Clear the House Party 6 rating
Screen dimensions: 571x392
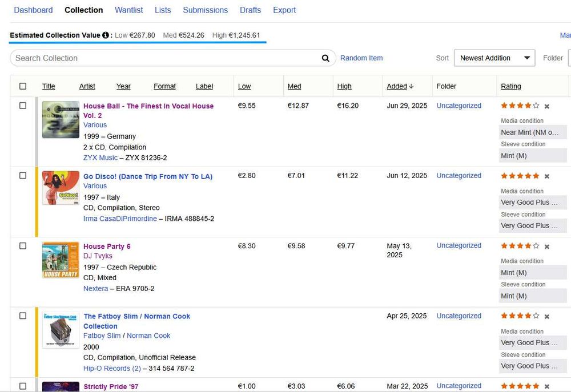(547, 246)
